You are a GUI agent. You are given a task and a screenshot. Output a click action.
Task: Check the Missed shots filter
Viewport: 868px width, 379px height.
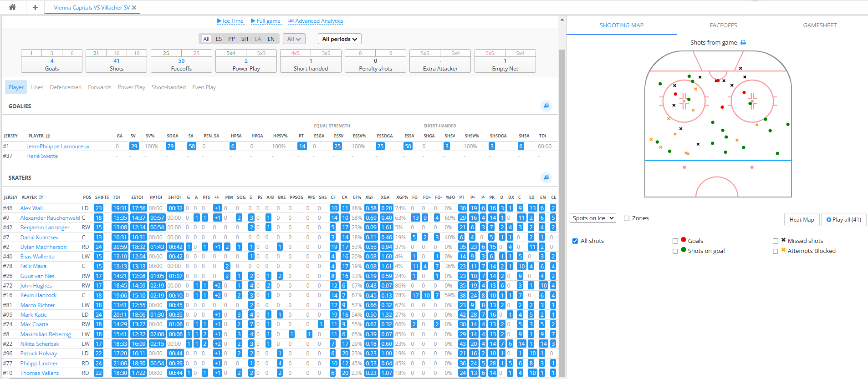pyautogui.click(x=776, y=241)
